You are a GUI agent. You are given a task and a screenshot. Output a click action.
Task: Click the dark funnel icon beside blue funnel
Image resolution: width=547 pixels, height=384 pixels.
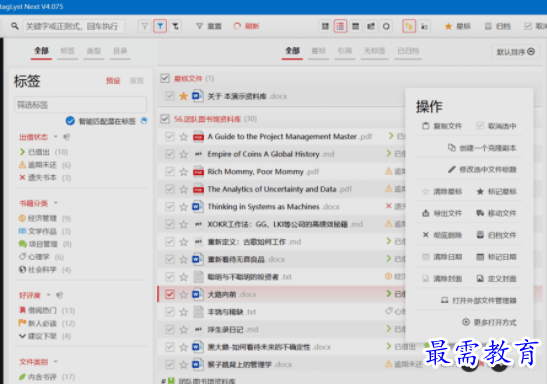175,26
